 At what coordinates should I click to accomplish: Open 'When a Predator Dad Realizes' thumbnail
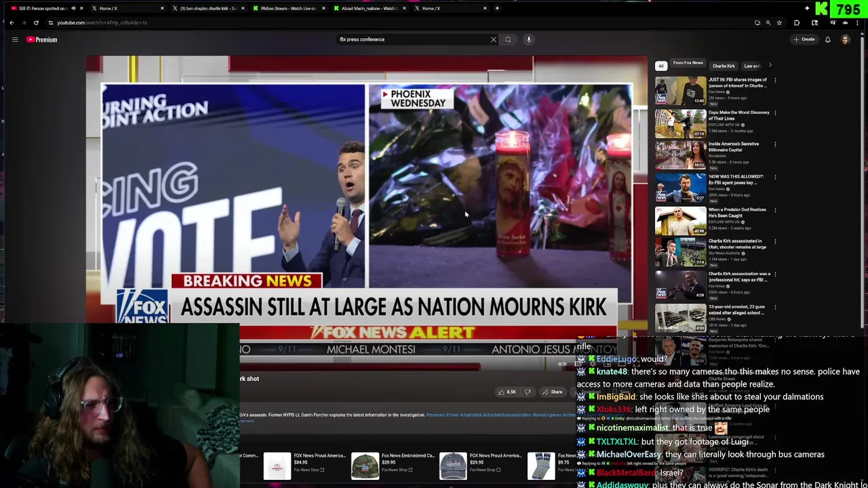(x=680, y=220)
